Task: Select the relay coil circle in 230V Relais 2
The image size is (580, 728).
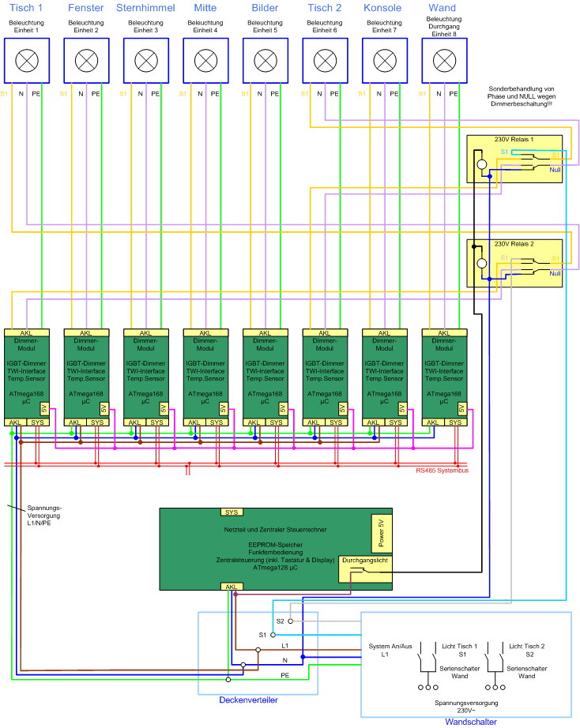Action: (x=482, y=263)
